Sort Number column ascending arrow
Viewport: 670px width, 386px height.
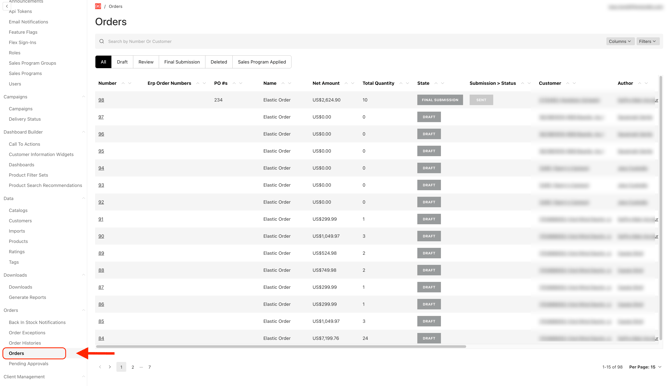[x=123, y=83]
